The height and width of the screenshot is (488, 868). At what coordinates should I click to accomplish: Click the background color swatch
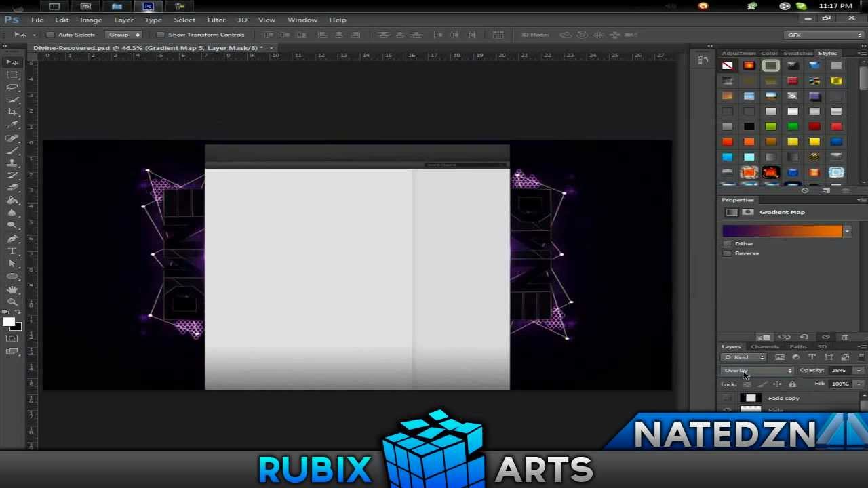(x=18, y=327)
